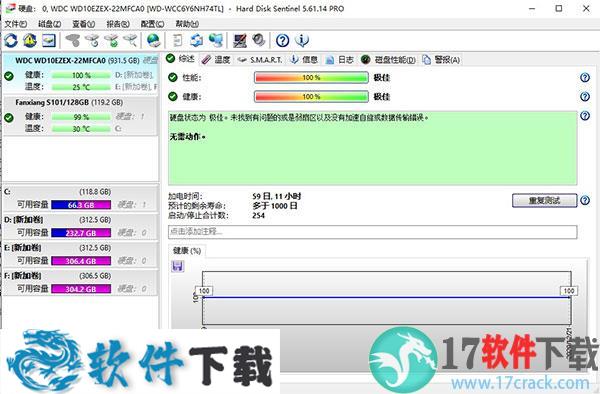Click the blue question mark toolbar icon

(282, 40)
